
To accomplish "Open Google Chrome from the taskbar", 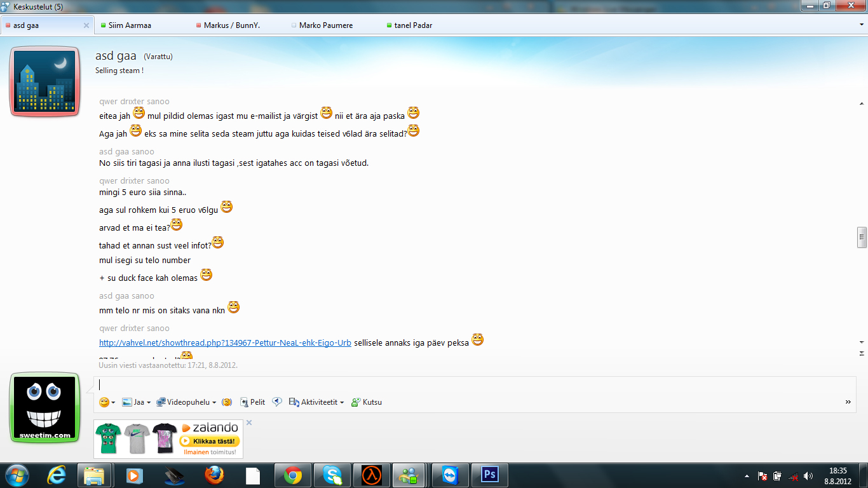I will 293,475.
